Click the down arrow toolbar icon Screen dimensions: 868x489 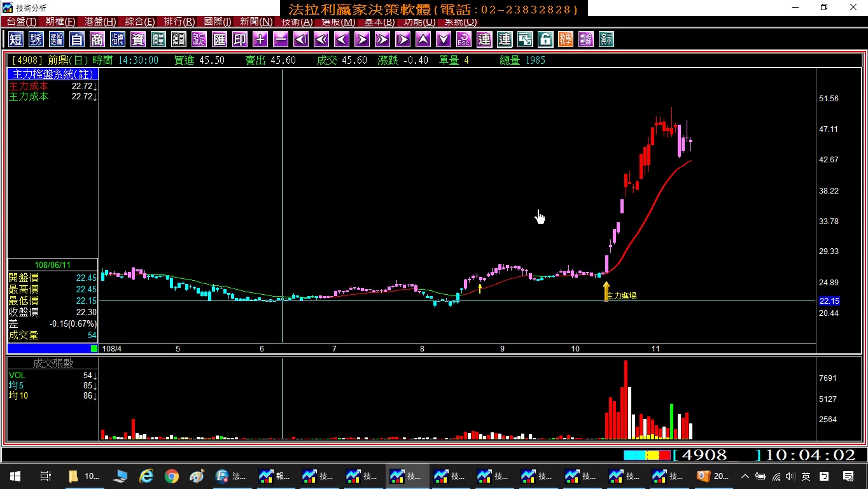coord(444,39)
